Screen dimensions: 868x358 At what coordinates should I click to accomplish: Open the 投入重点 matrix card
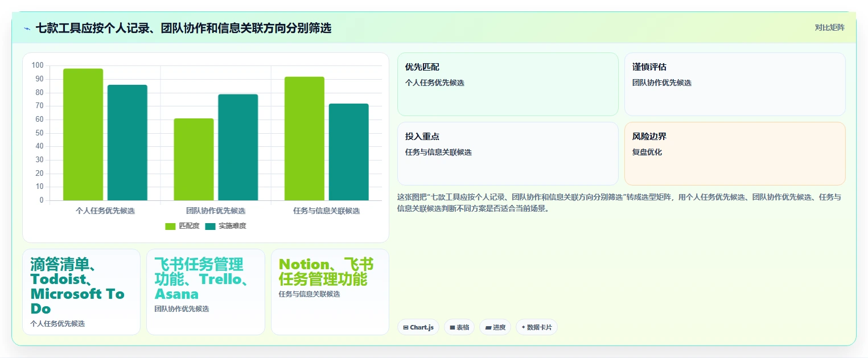(x=508, y=154)
